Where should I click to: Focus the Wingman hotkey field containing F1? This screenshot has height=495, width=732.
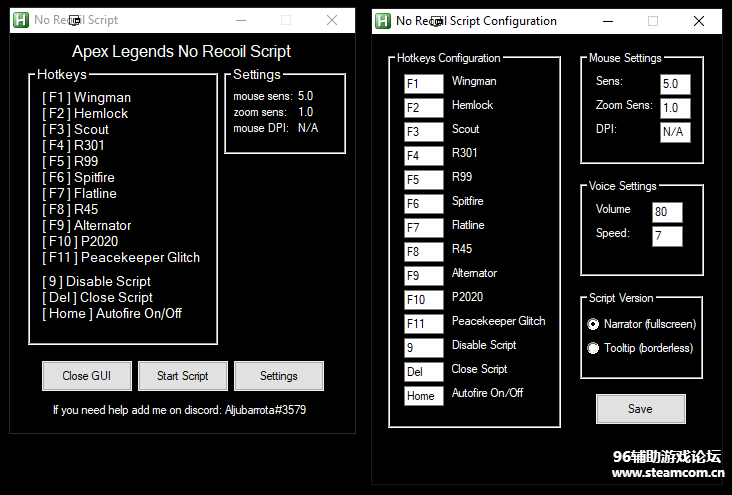coord(424,84)
